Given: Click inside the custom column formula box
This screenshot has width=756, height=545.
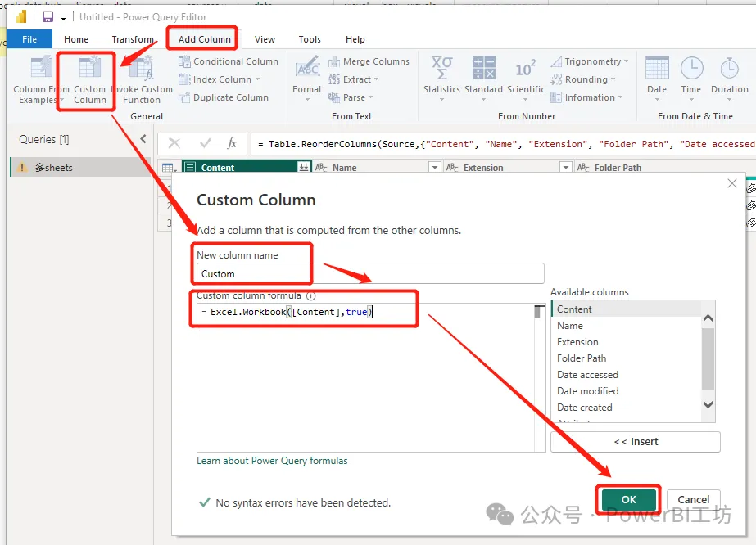Looking at the screenshot, I should pos(365,377).
